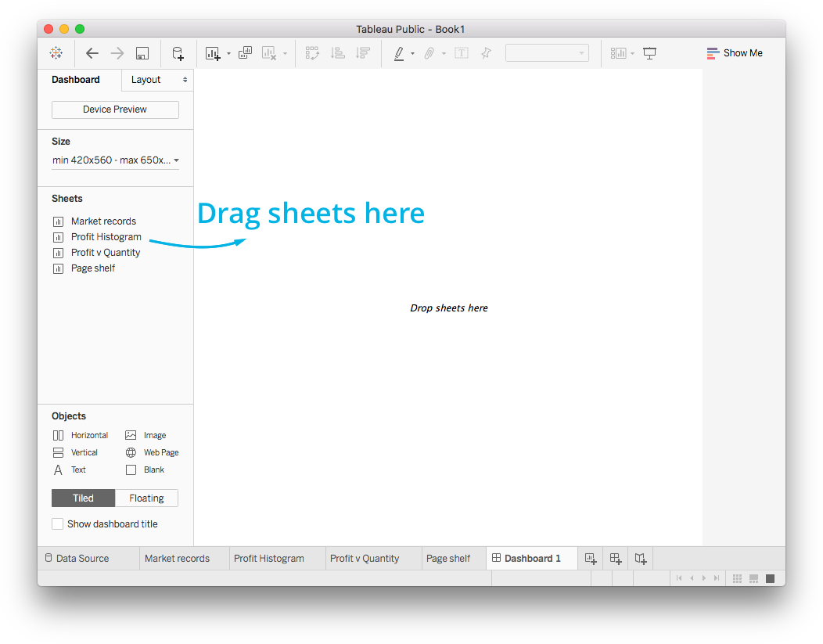The width and height of the screenshot is (823, 644).
Task: Open the new worksheet dropdown arrow
Action: (228, 54)
